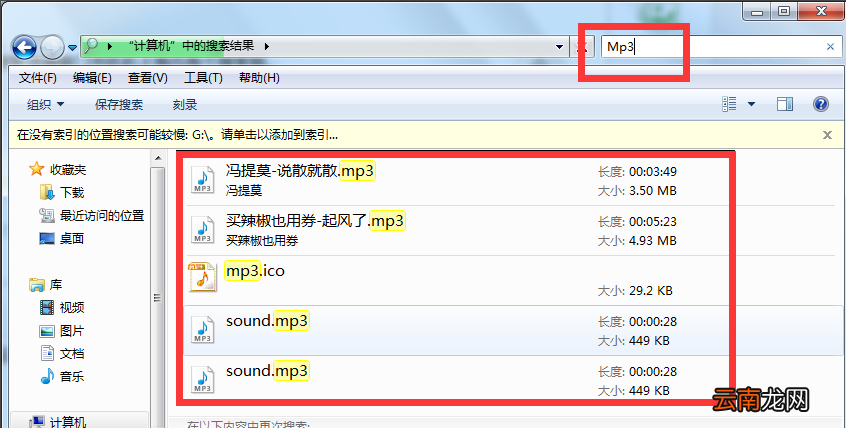Clear the search box with the X
846x428 pixels.
(830, 47)
